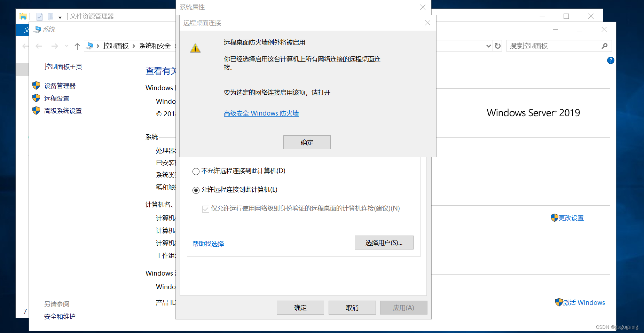644x333 pixels.
Task: Close the System Properties dialog
Action: pos(423,7)
